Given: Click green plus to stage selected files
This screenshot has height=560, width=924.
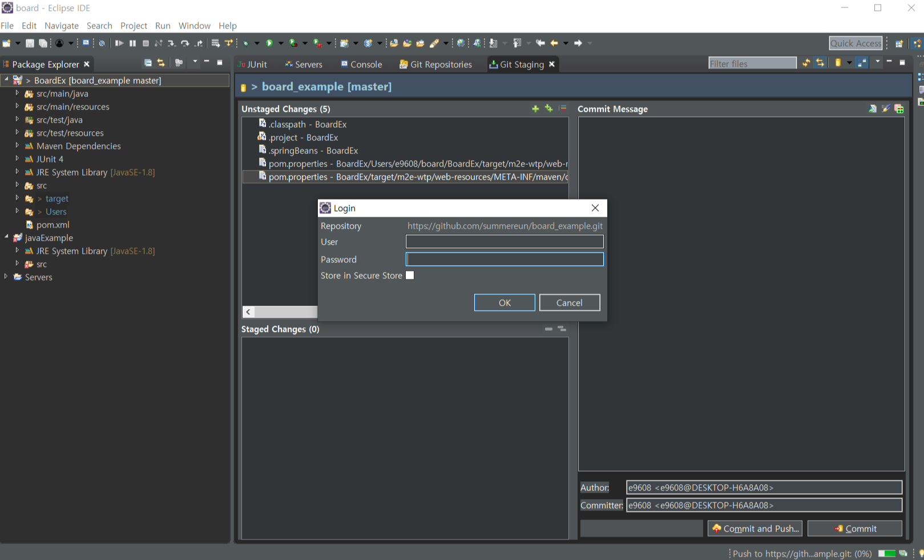Looking at the screenshot, I should tap(535, 108).
